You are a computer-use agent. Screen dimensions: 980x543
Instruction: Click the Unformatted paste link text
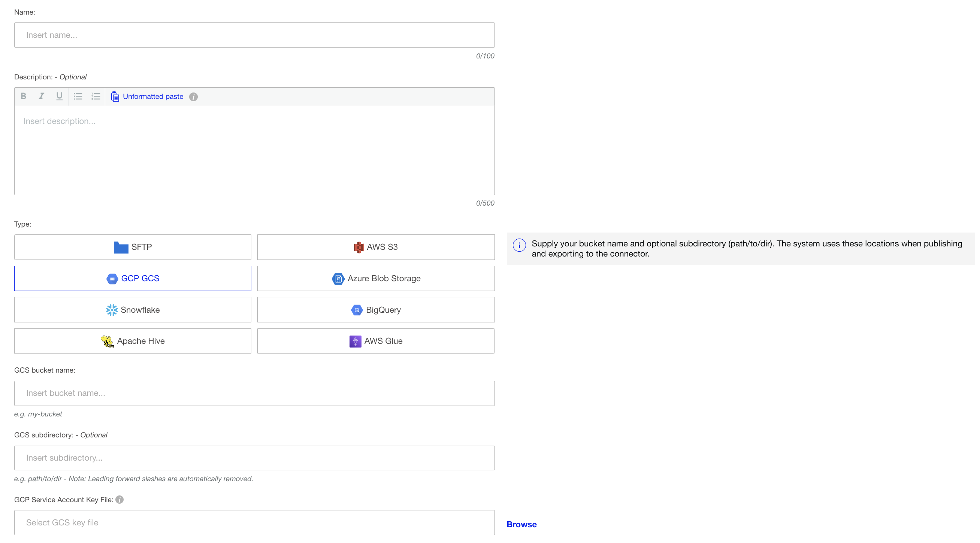(153, 97)
